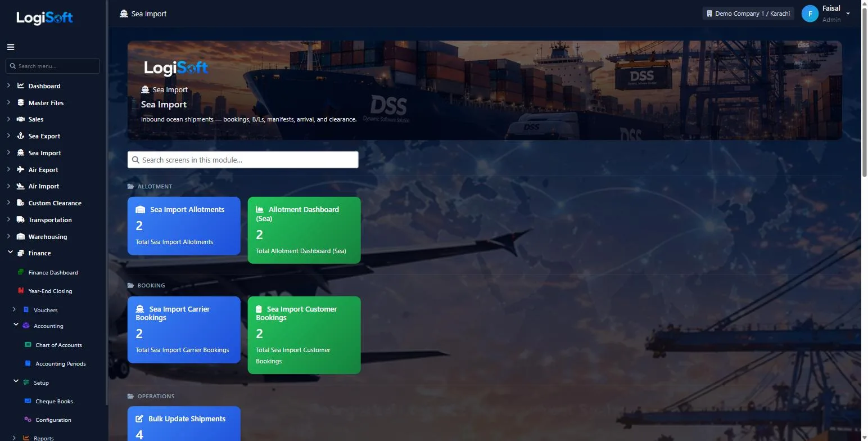Click Search screens in this module field

tap(243, 160)
